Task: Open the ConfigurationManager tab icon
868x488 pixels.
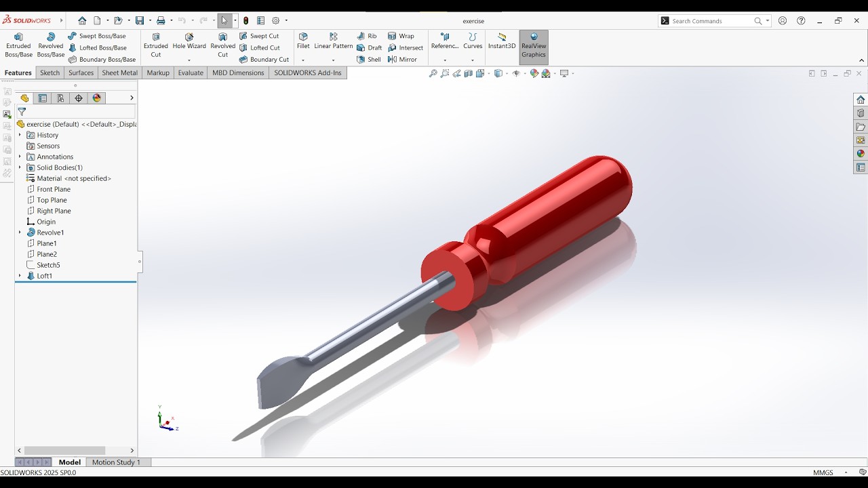Action: pyautogui.click(x=60, y=98)
